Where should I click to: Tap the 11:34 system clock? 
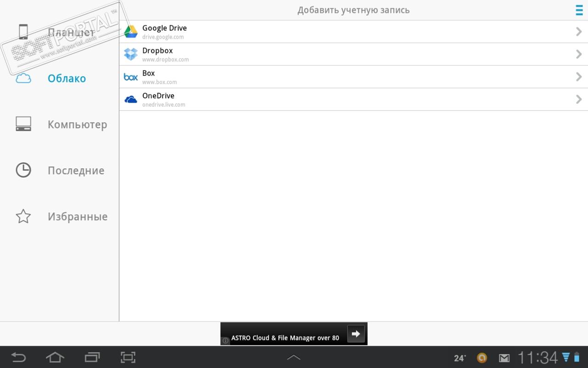pos(537,357)
